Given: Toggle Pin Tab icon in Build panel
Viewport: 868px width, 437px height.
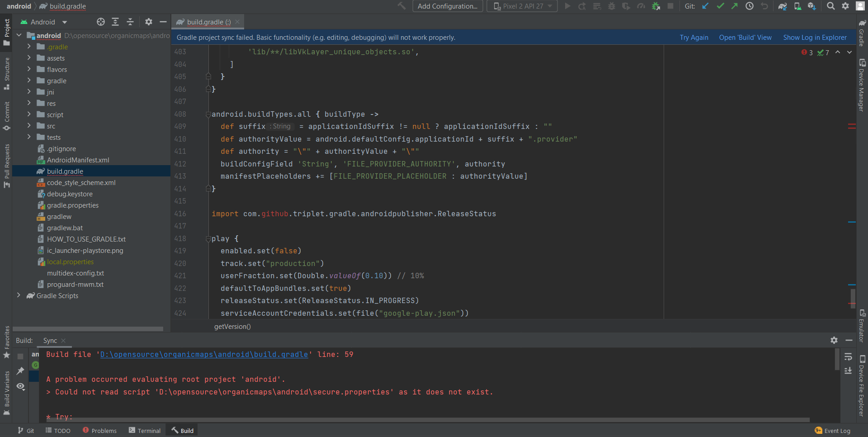Looking at the screenshot, I should tap(20, 371).
